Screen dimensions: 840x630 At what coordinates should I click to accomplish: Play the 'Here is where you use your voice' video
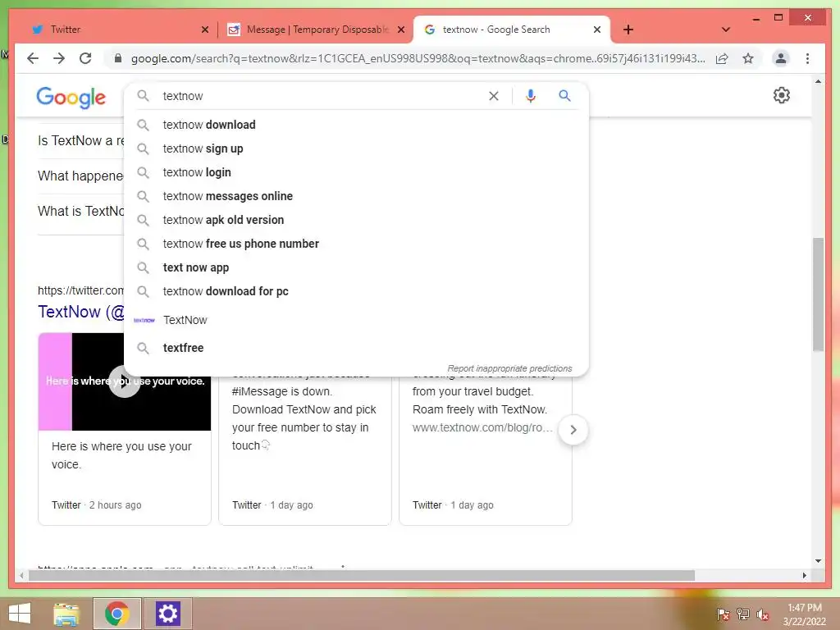(x=125, y=381)
